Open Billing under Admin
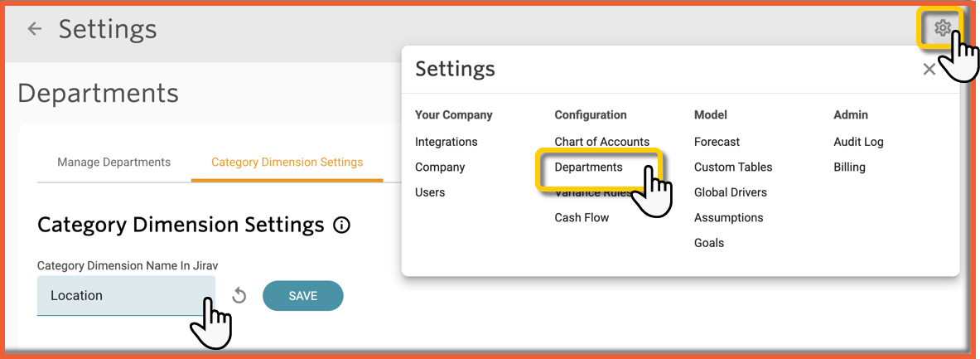 click(x=849, y=167)
